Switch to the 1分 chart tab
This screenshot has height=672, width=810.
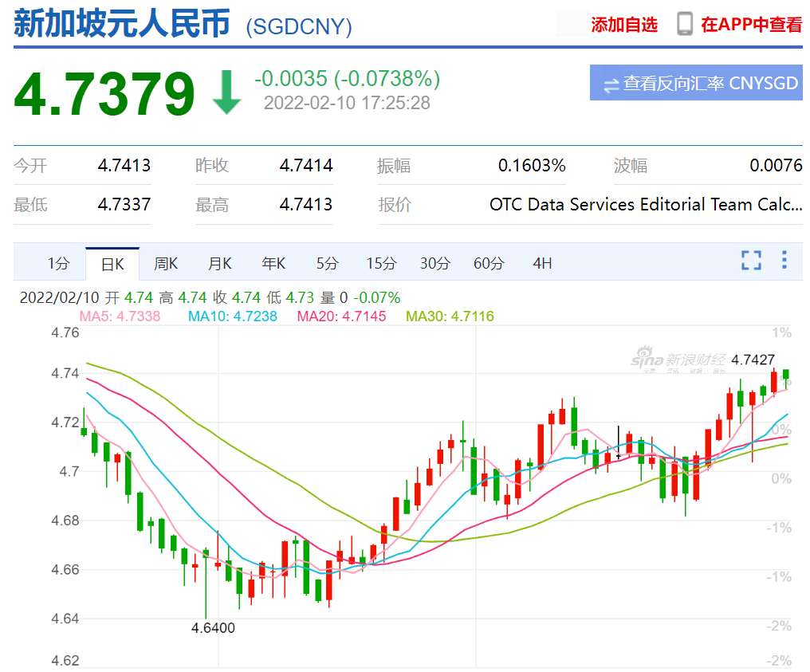58,263
